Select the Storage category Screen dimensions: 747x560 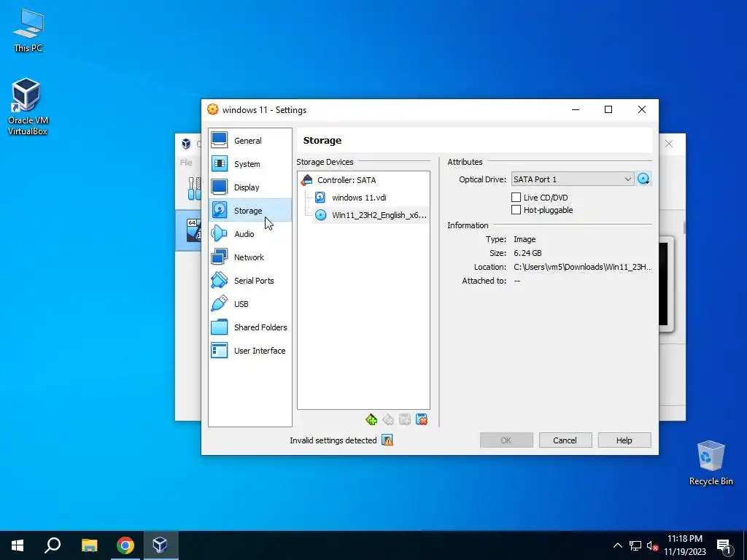pos(249,211)
